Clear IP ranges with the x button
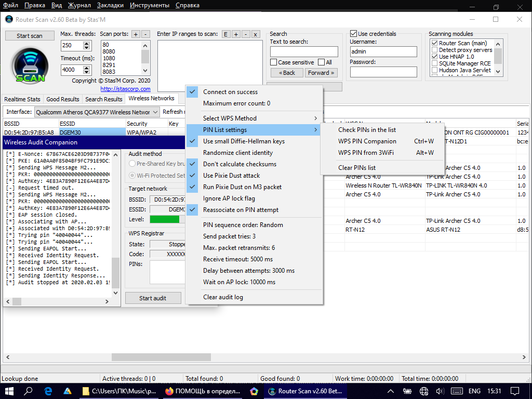 [255, 34]
